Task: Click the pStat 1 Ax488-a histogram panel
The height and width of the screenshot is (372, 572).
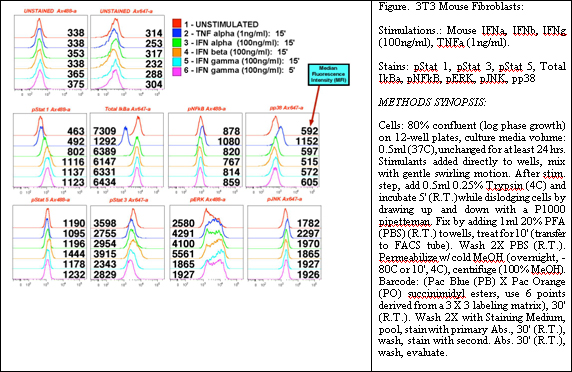Action: coord(50,151)
